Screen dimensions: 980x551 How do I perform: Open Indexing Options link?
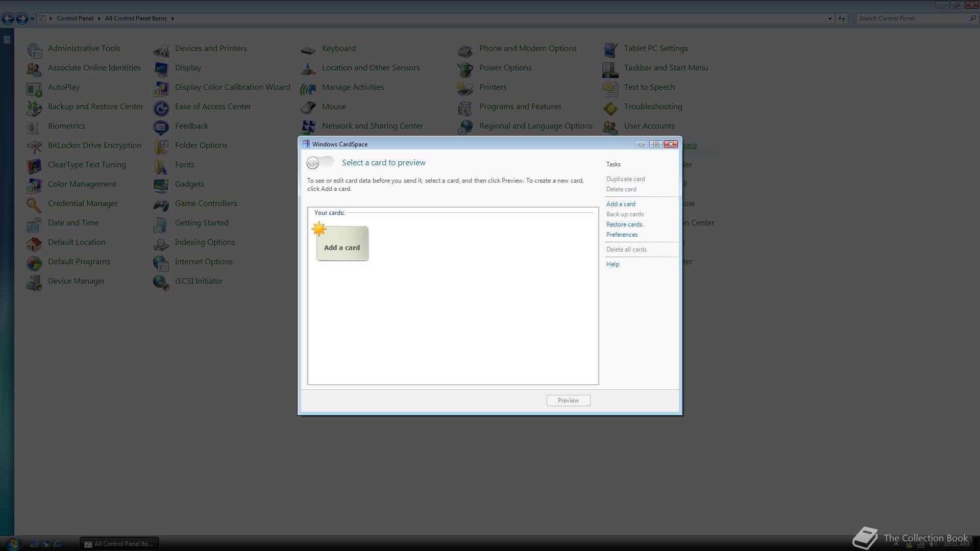[x=205, y=242]
